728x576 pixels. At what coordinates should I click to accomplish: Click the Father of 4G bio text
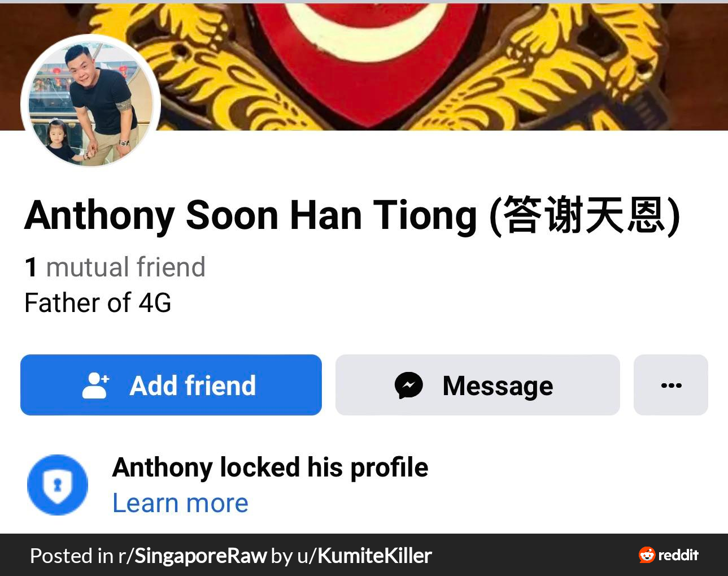coord(98,303)
